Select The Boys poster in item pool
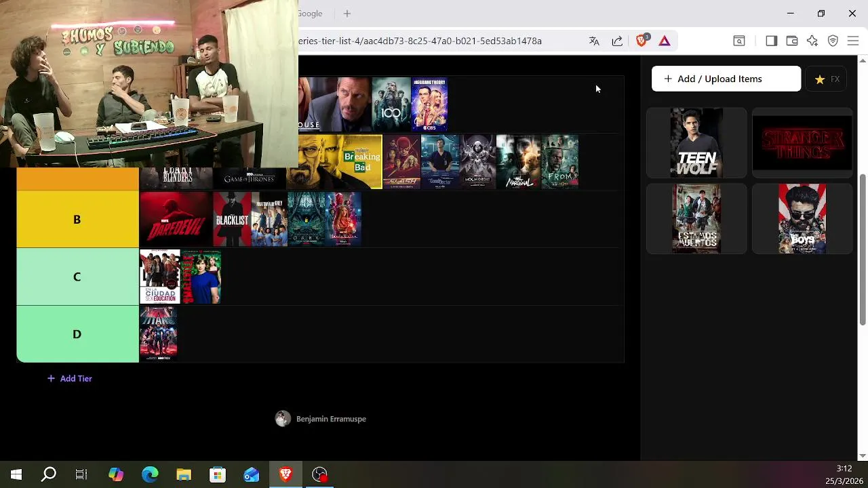This screenshot has width=868, height=488. pyautogui.click(x=802, y=218)
